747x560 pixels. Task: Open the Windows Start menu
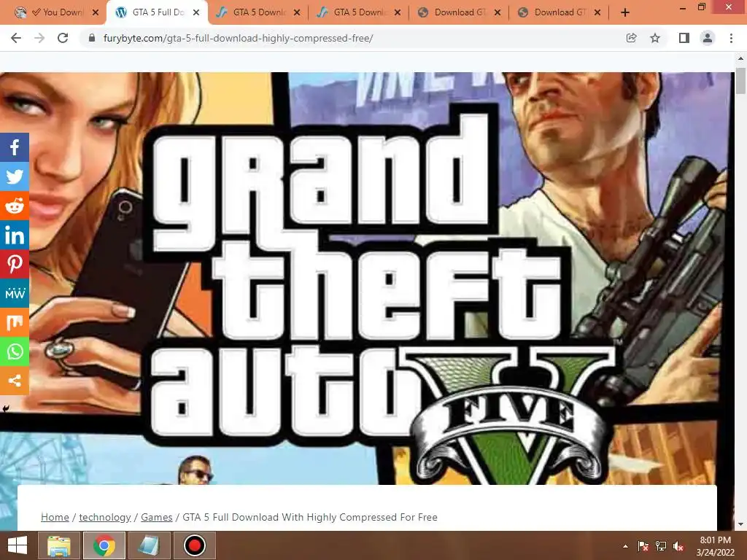18,545
